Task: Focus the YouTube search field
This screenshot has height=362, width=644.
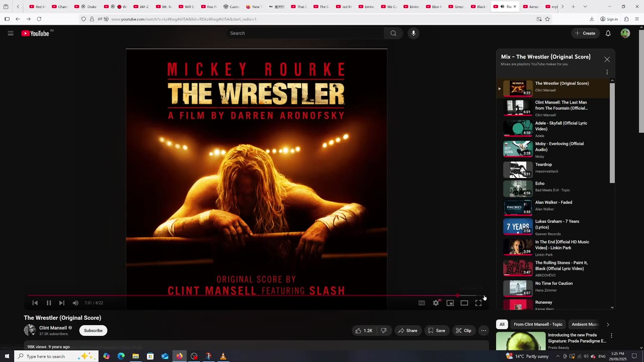Action: (x=304, y=33)
